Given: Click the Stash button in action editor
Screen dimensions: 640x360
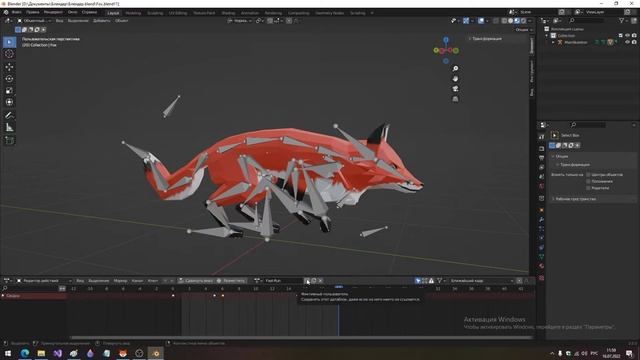Looking at the screenshot, I should 231,281.
